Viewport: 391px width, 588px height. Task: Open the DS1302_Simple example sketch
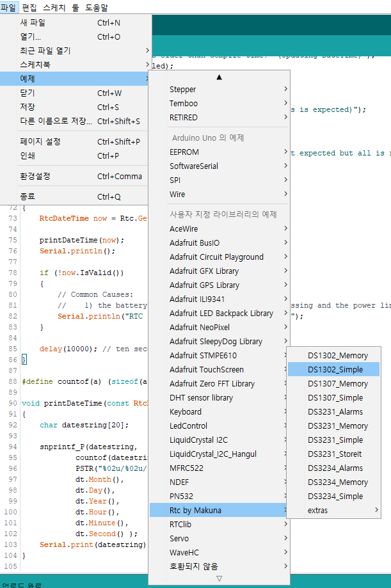(334, 369)
